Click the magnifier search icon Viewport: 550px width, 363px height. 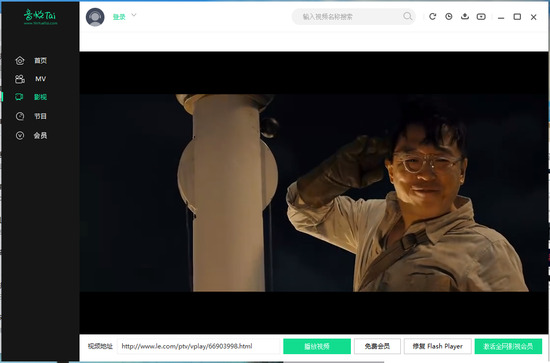(408, 16)
